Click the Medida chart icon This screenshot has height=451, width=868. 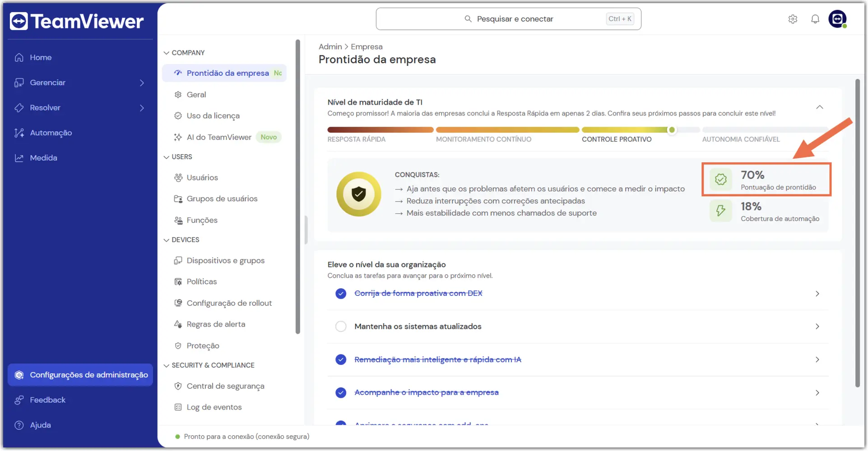pyautogui.click(x=19, y=158)
